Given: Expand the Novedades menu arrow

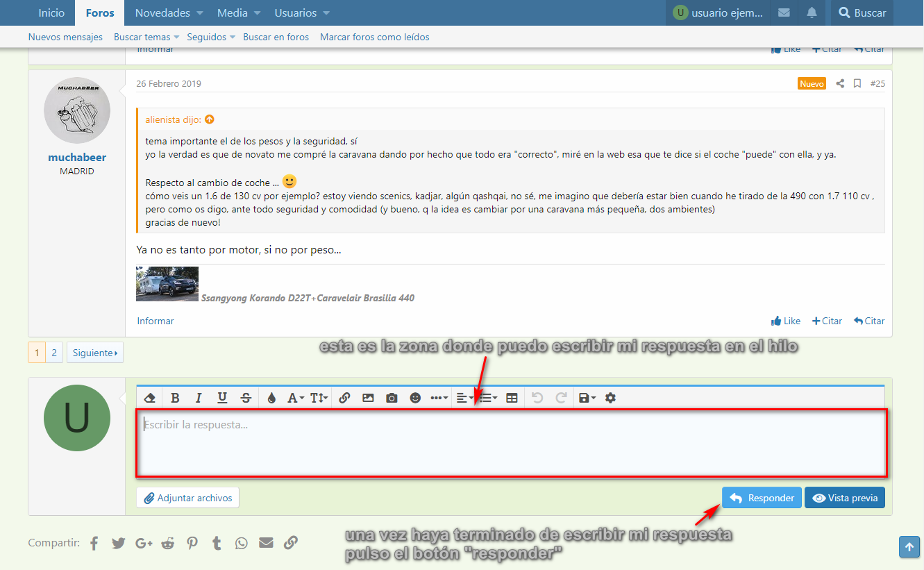Looking at the screenshot, I should [x=200, y=13].
